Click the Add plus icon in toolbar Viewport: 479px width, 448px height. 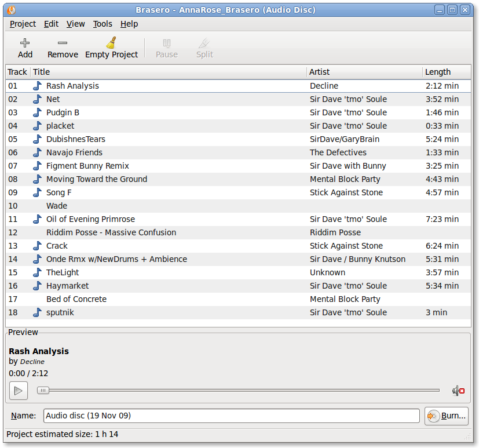(25, 43)
